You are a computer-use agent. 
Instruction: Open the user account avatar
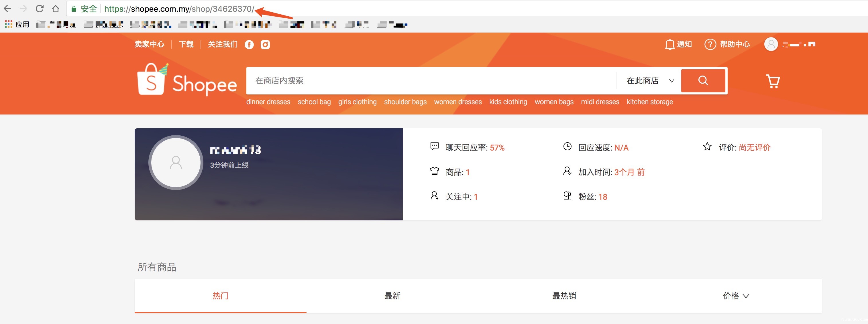(771, 44)
